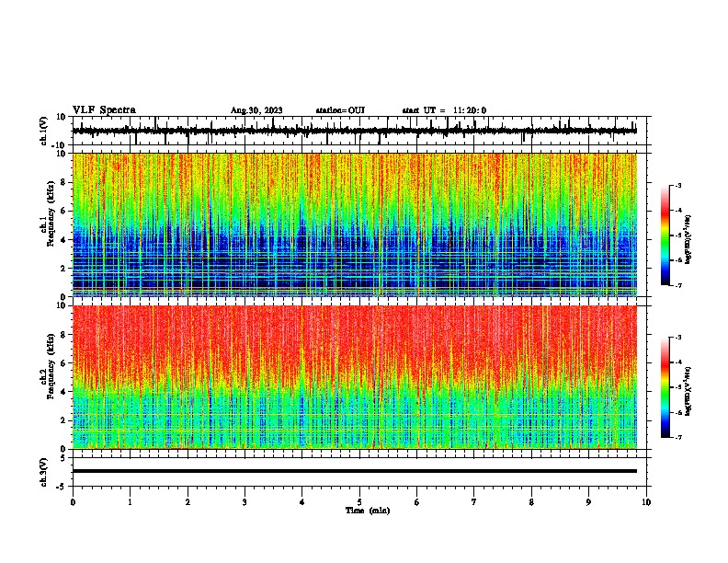Click time axis tick label "4"

pos(302,502)
